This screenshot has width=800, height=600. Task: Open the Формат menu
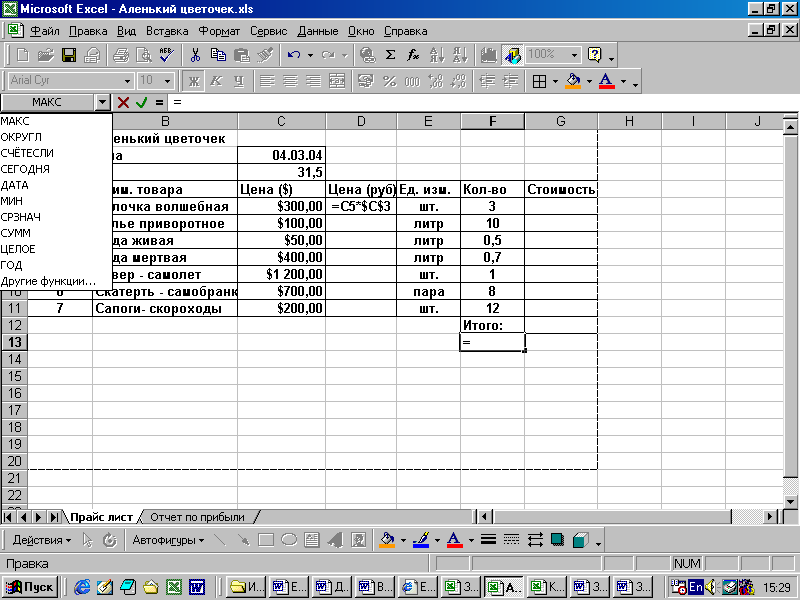219,31
